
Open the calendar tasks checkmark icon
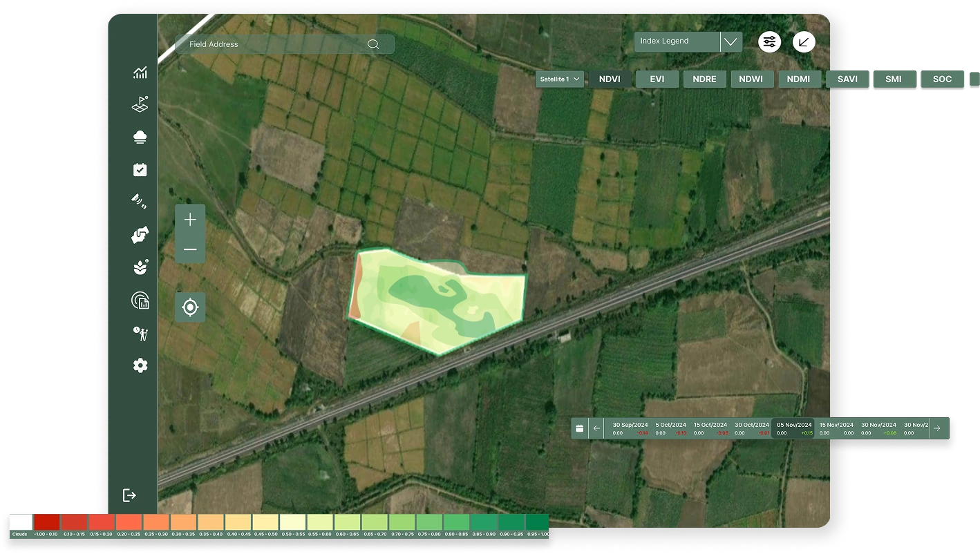coord(140,170)
